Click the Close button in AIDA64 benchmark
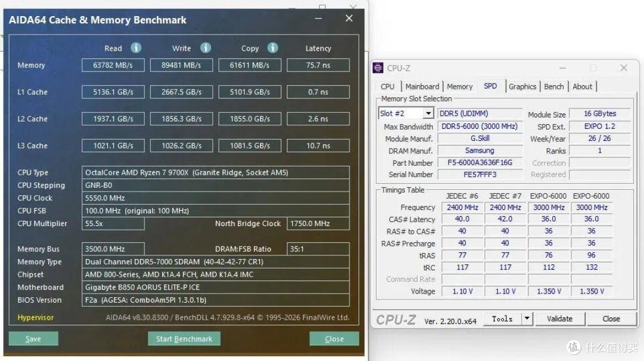The image size is (644, 361). coord(334,339)
